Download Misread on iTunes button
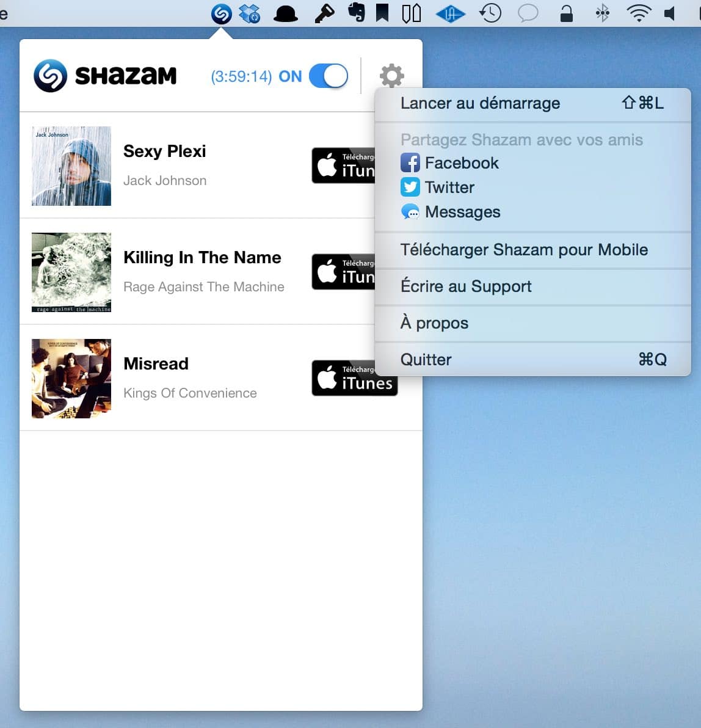Screen dimensions: 701x728 [354, 378]
